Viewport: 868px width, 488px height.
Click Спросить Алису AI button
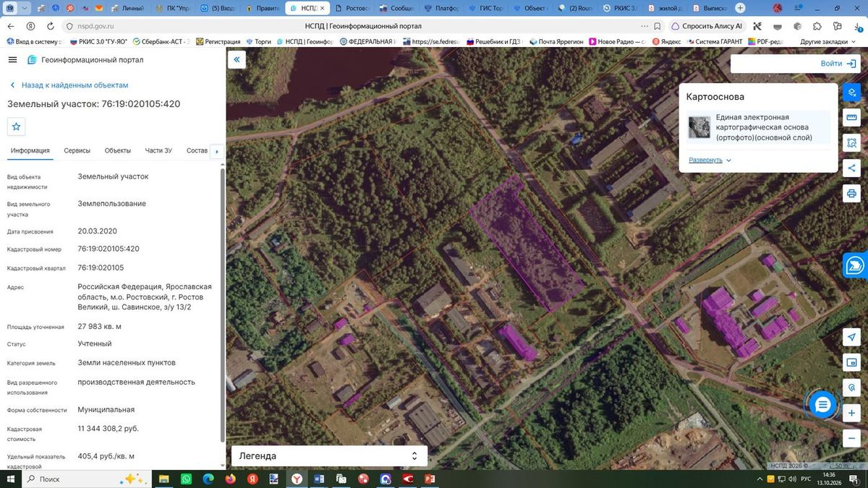click(x=707, y=26)
